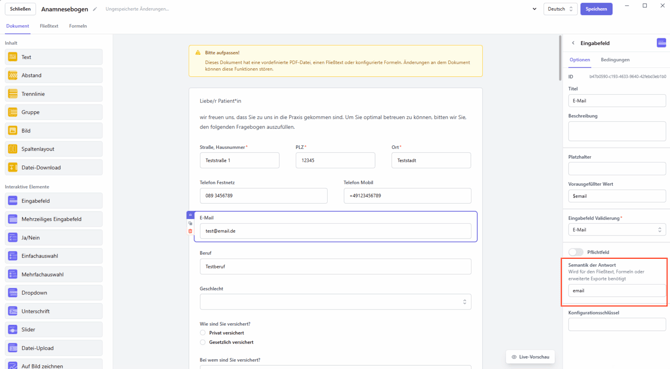The width and height of the screenshot is (670, 369).
Task: Duplicate the selected E-Mail field
Action: point(190,223)
